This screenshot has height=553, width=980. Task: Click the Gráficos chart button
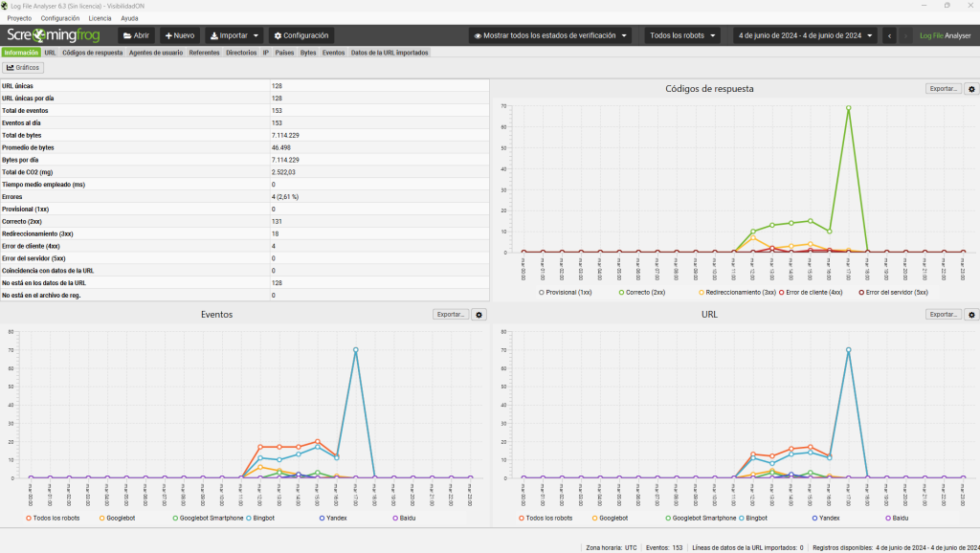pos(24,68)
